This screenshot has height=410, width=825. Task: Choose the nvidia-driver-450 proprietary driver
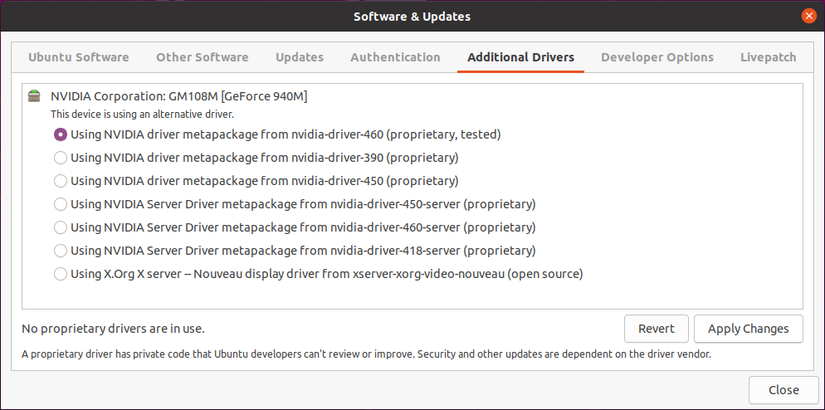(x=61, y=181)
